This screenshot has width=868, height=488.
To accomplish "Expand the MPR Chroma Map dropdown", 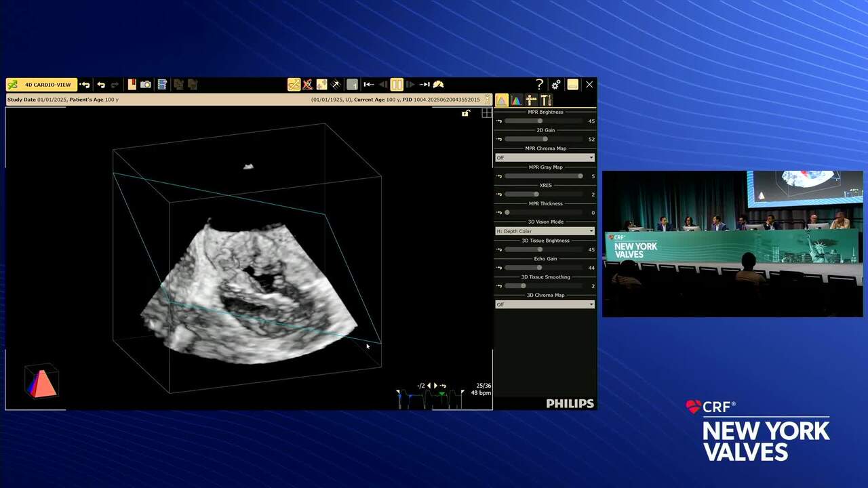I will coord(545,158).
